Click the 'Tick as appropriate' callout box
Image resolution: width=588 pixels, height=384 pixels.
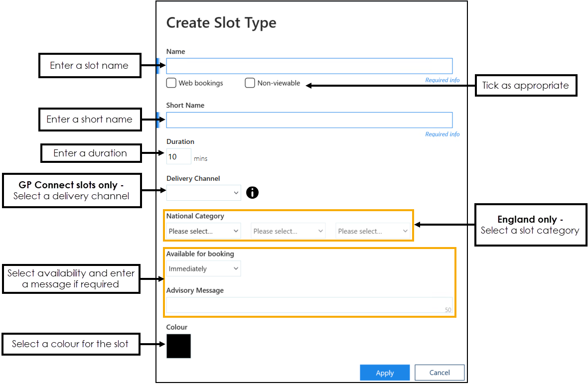pyautogui.click(x=525, y=86)
